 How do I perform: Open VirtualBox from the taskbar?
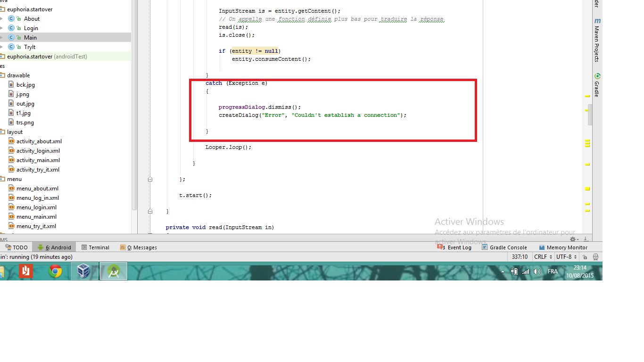[84, 271]
